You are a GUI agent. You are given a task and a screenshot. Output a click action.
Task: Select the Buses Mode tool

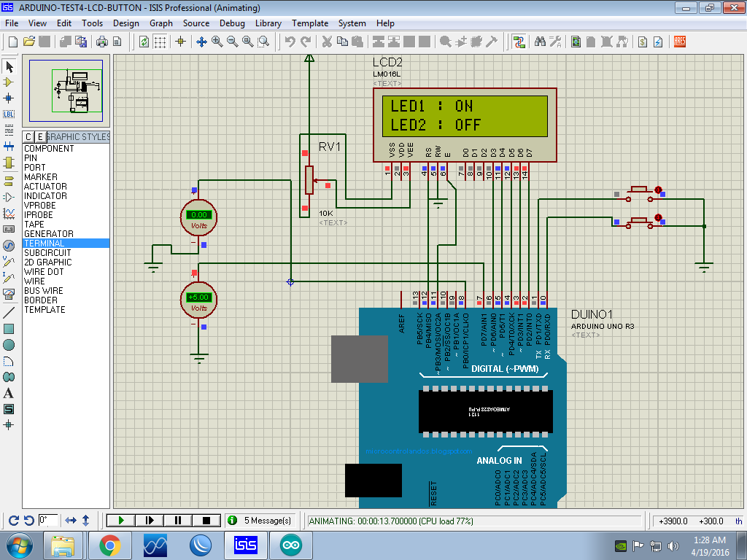click(x=9, y=146)
